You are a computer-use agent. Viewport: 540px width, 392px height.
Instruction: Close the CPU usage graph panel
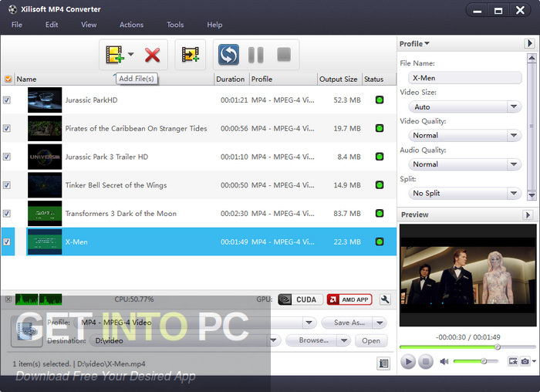point(8,299)
